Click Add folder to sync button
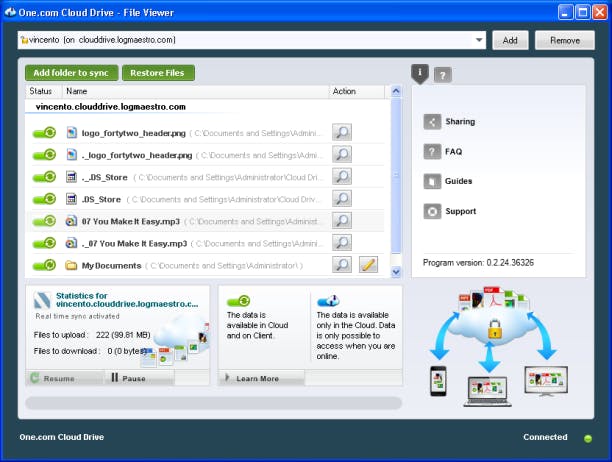612x462 pixels. pyautogui.click(x=71, y=73)
